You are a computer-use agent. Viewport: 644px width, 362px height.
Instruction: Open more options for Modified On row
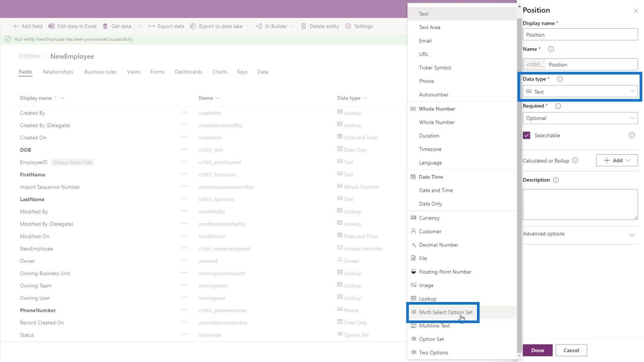pos(184,236)
